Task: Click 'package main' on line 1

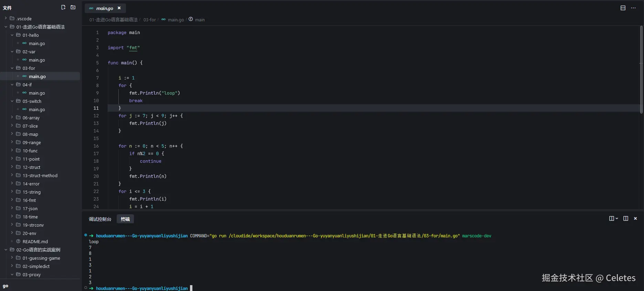Action: (x=124, y=32)
